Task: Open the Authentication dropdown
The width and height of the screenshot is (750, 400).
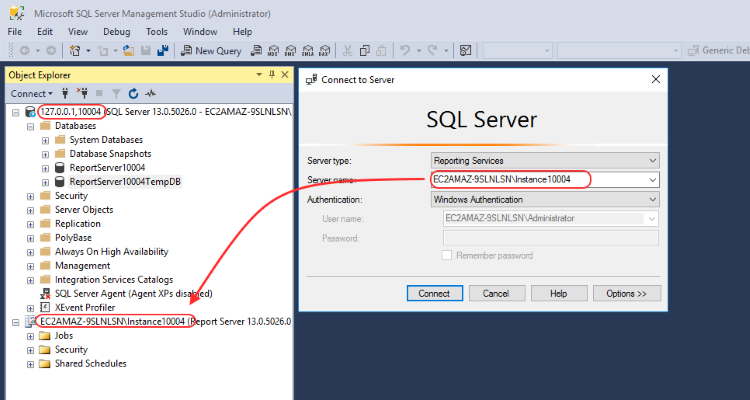Action: click(x=545, y=199)
